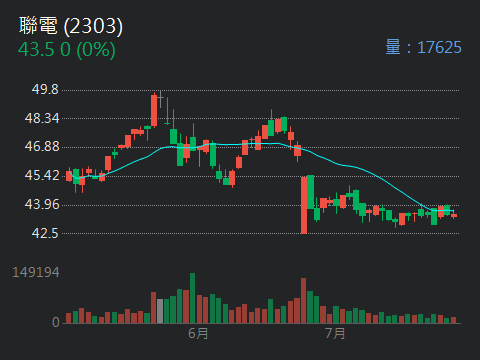Click the tallest red volume bar

point(303,300)
